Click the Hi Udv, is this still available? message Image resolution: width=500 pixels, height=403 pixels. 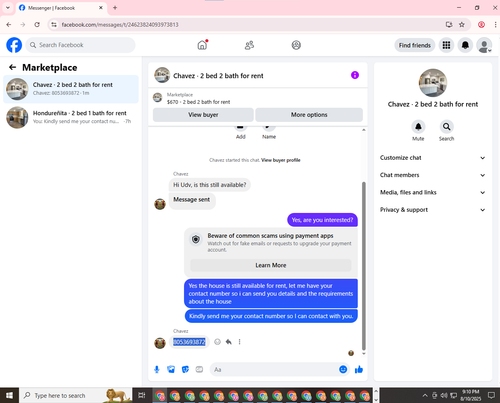click(x=210, y=185)
